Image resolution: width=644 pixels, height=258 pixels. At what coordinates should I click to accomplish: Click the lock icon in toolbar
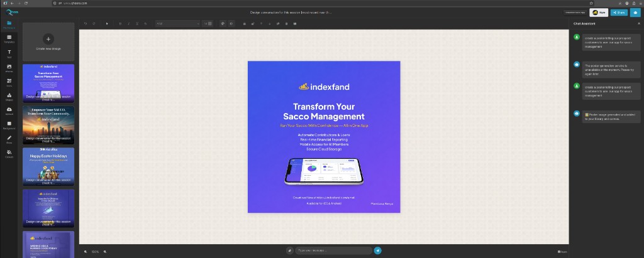(245, 24)
